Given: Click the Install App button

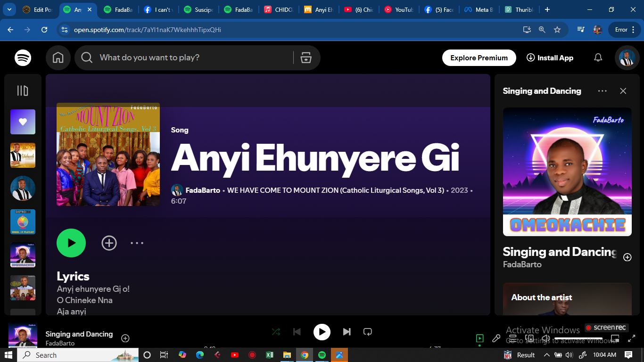Looking at the screenshot, I should tap(550, 58).
